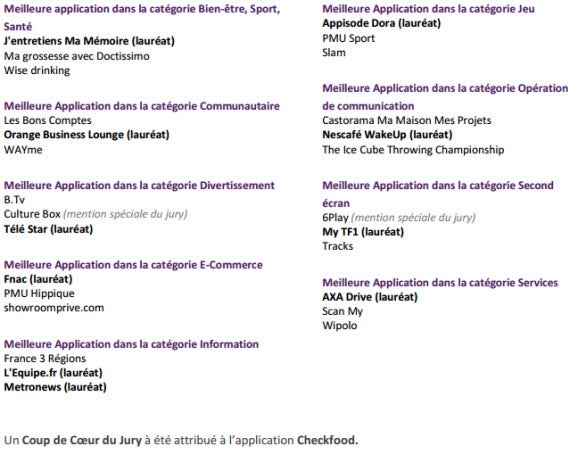
Task: Click the WAYme entry
Action: pos(23,150)
